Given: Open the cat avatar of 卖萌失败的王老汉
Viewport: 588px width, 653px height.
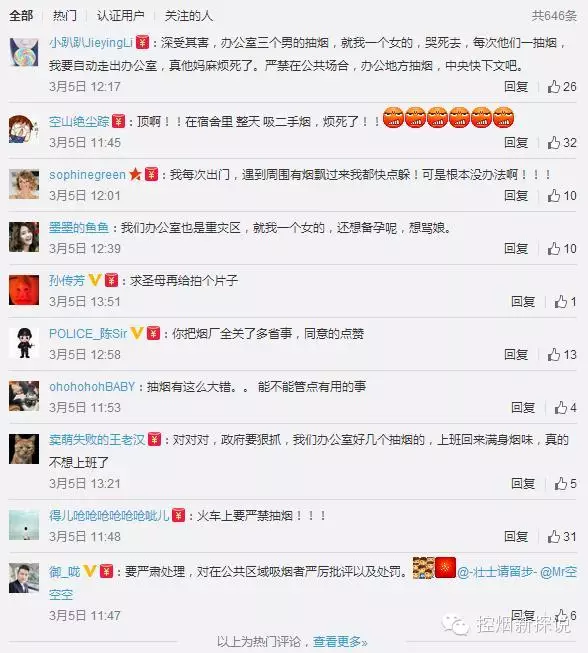Looking at the screenshot, I should tap(24, 449).
